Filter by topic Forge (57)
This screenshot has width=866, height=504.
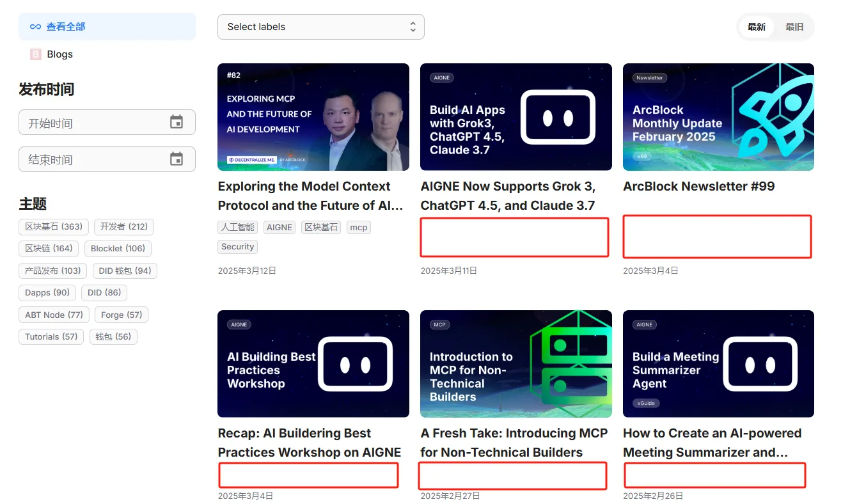pos(122,315)
